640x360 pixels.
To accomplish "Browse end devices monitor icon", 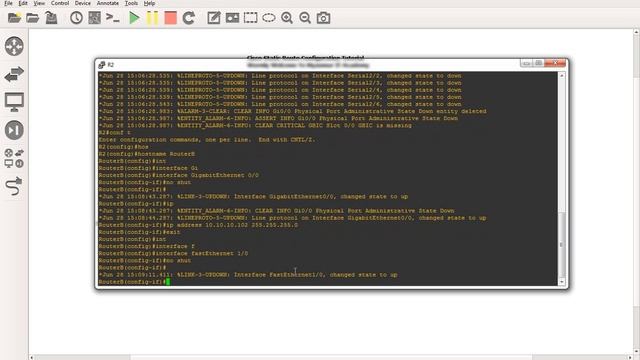I will pyautogui.click(x=14, y=102).
